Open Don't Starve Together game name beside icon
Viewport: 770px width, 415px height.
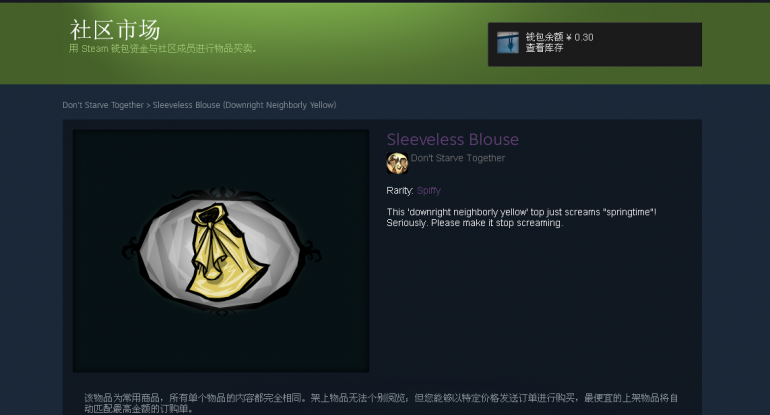(458, 158)
